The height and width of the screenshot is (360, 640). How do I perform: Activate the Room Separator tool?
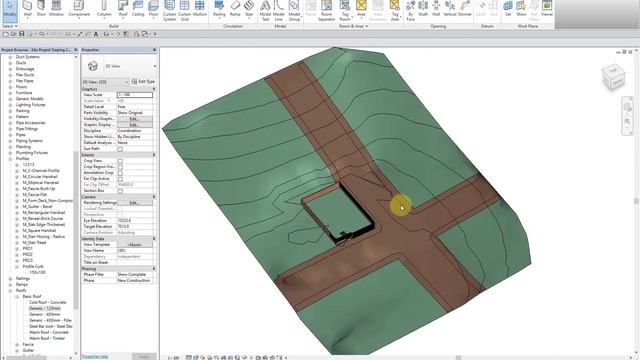tap(327, 11)
